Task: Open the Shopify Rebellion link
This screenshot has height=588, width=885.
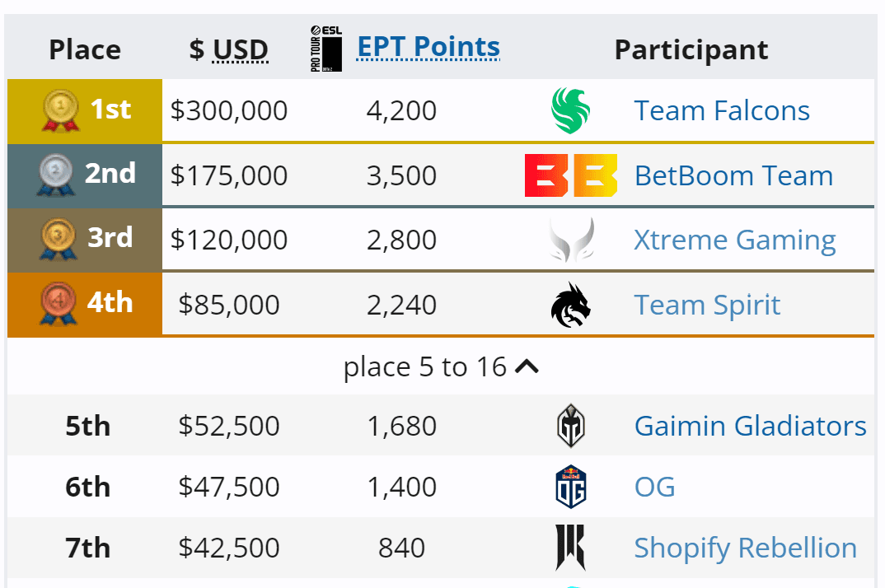Action: click(x=745, y=548)
